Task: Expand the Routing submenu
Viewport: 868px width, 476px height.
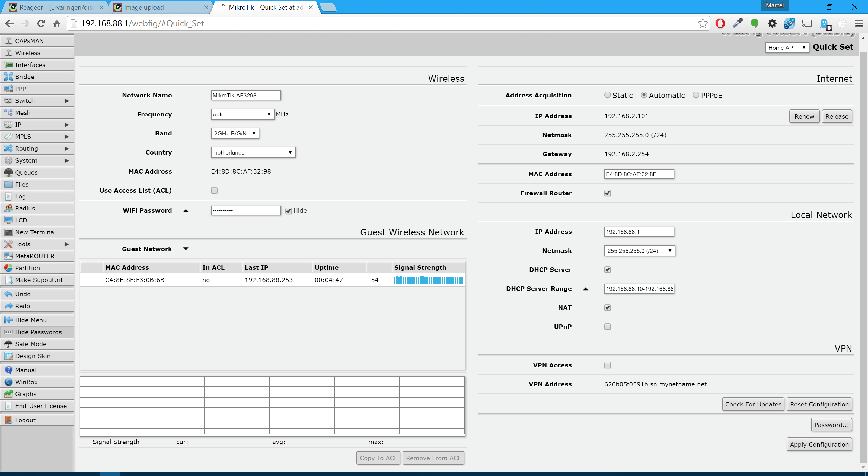Action: pos(67,149)
